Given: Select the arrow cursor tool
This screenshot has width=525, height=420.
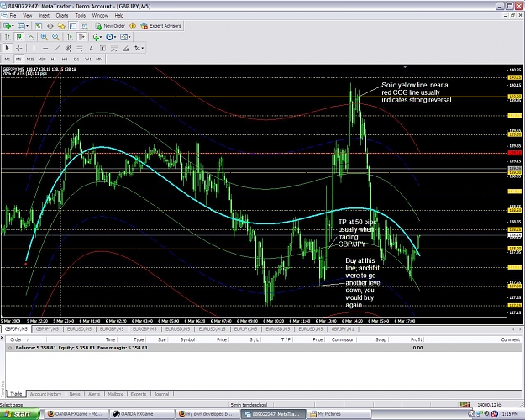Looking at the screenshot, I should (x=8, y=48).
